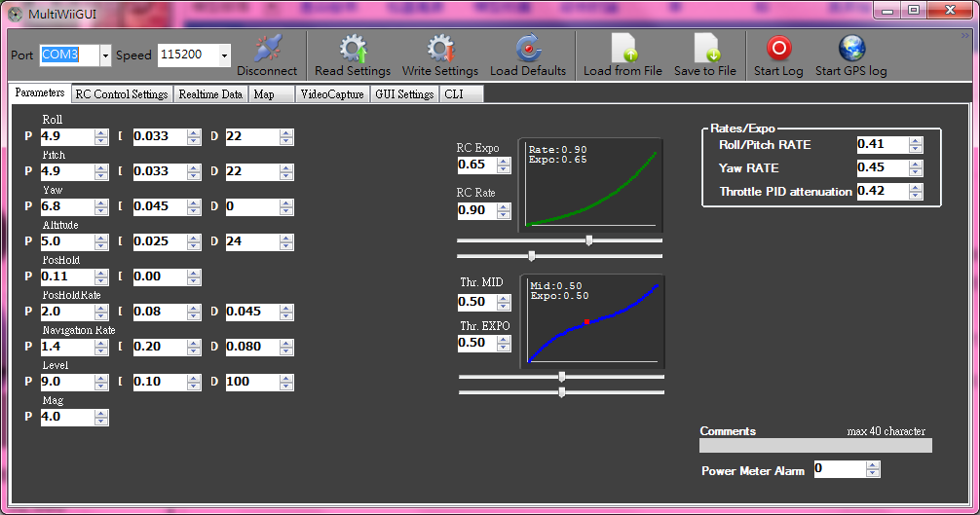Click the PosHoldRate D value 0.045 field
The width and height of the screenshot is (980, 515).
click(252, 312)
